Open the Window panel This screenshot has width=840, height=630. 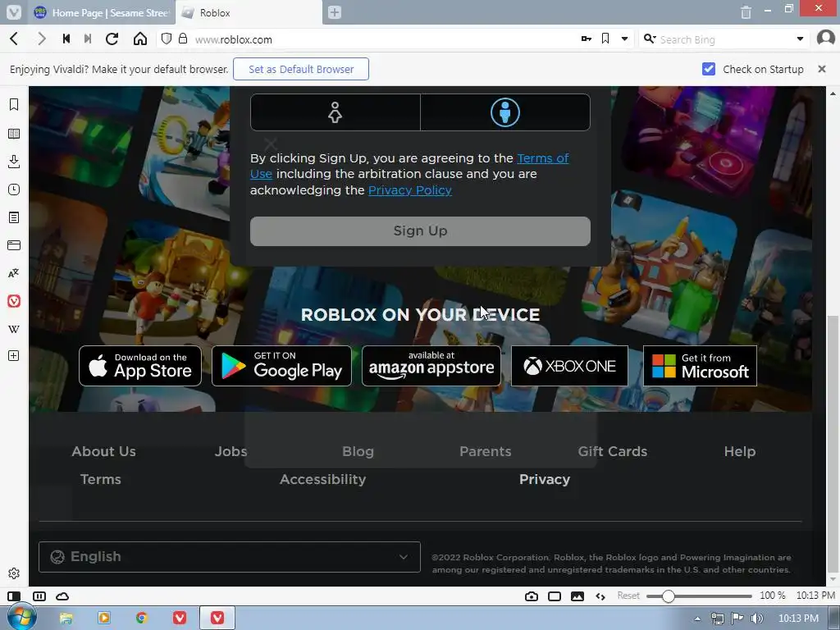tap(14, 245)
